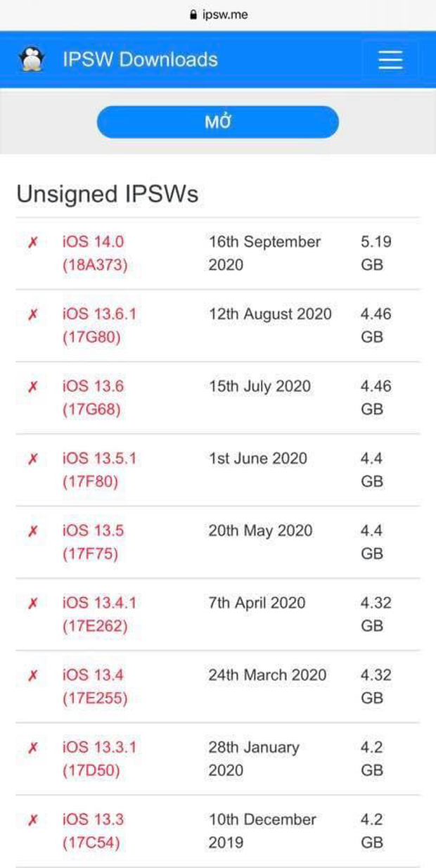Open the hamburger navigation menu

[x=390, y=60]
